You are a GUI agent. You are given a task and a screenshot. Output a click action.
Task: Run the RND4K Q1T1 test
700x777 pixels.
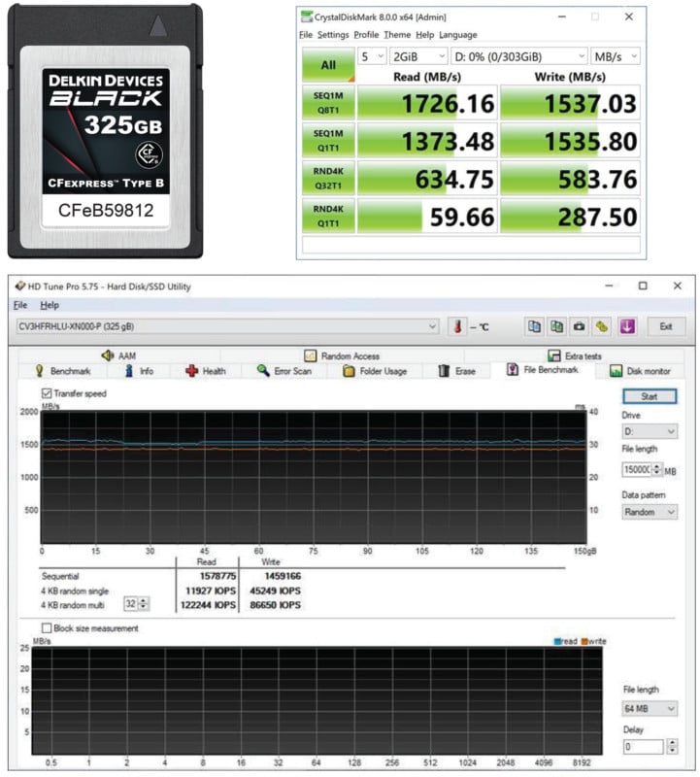point(328,216)
